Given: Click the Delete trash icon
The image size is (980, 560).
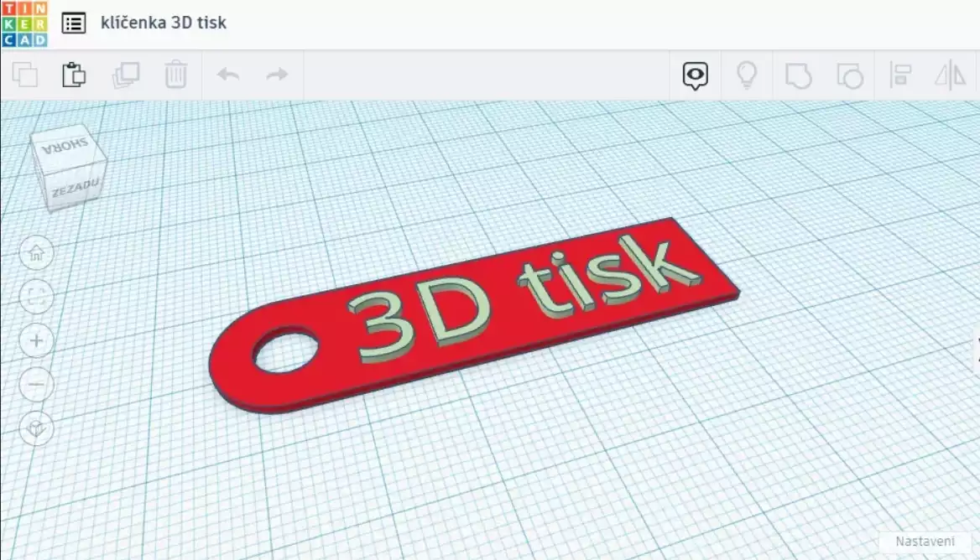Looking at the screenshot, I should (176, 75).
